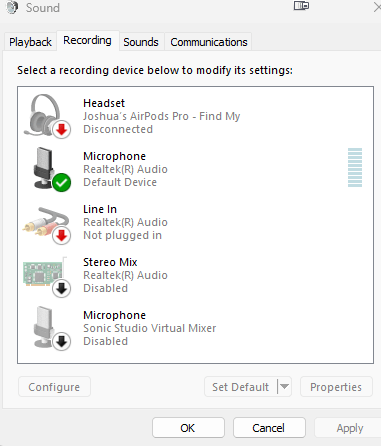Switch to the Communications tab

pyautogui.click(x=209, y=42)
